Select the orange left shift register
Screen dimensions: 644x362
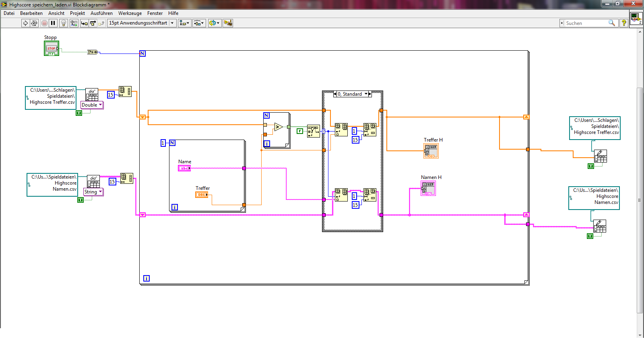pyautogui.click(x=142, y=117)
